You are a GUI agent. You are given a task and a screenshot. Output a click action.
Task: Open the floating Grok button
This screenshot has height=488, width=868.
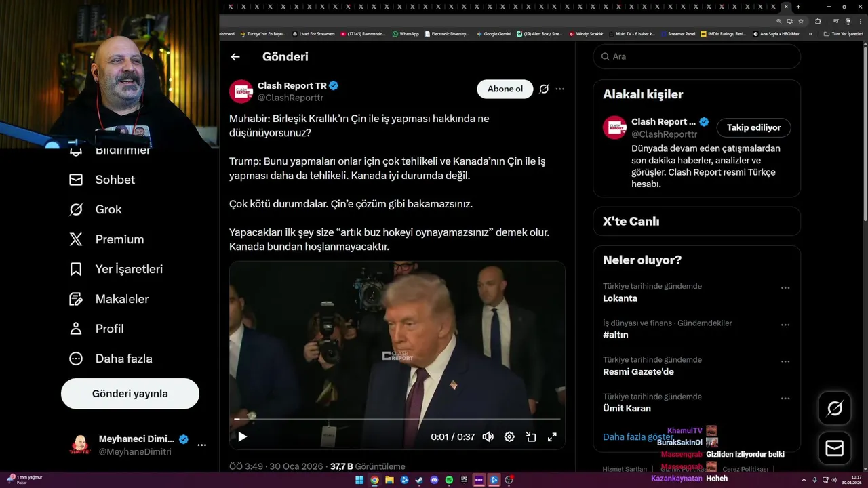[835, 408]
